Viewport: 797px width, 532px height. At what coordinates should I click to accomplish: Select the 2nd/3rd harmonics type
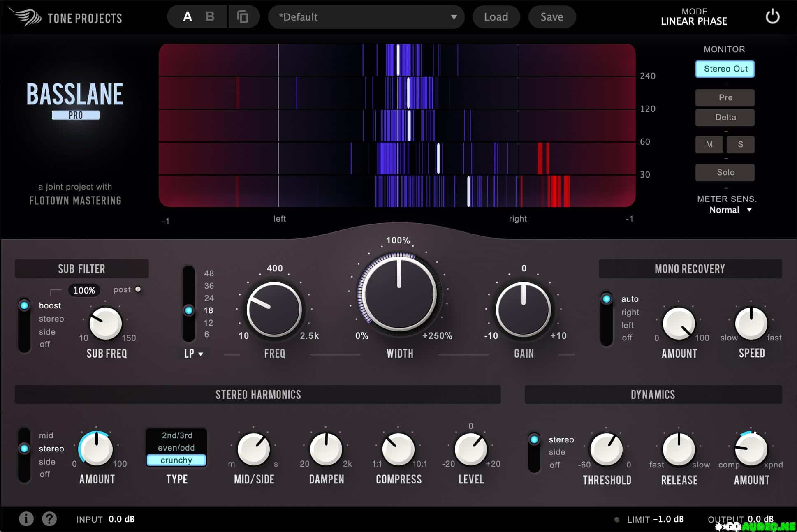click(x=176, y=435)
